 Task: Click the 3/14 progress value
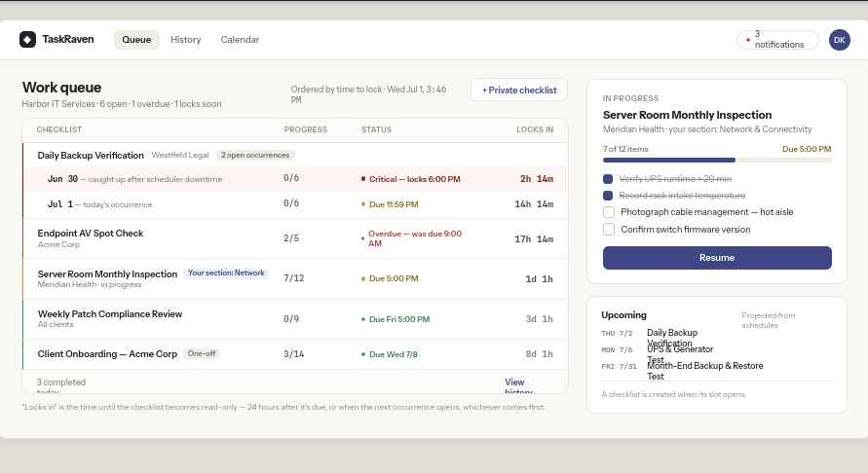294,354
